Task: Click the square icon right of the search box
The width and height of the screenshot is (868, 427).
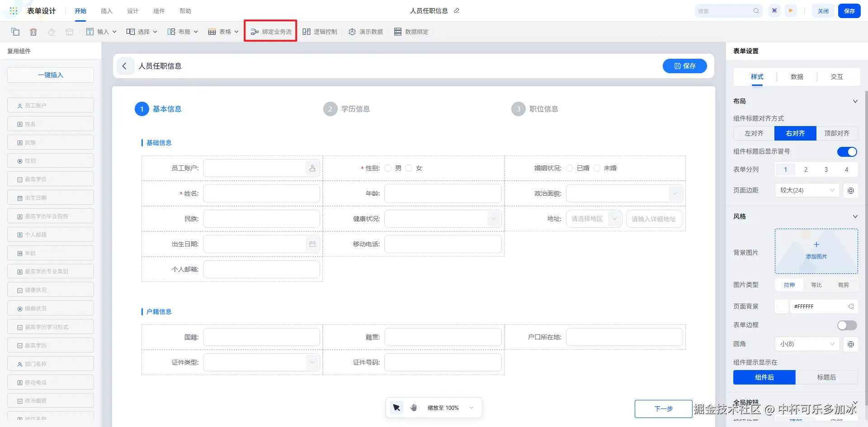Action: [774, 11]
